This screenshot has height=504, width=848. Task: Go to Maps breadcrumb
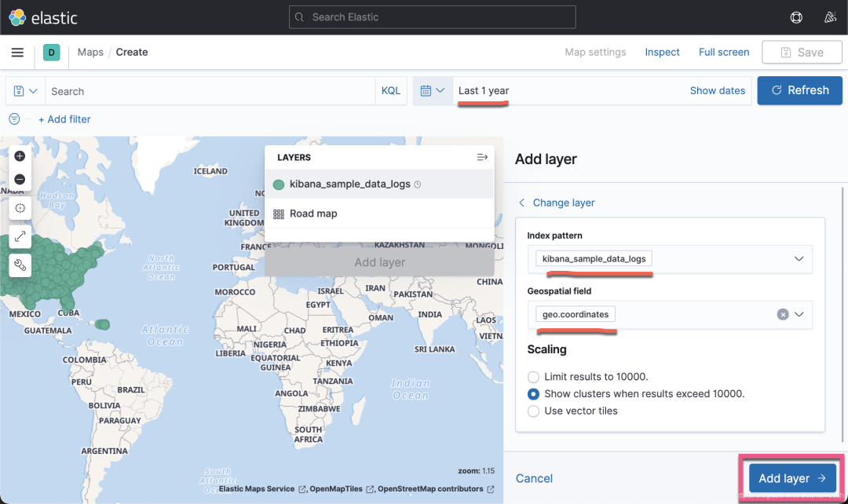90,53
